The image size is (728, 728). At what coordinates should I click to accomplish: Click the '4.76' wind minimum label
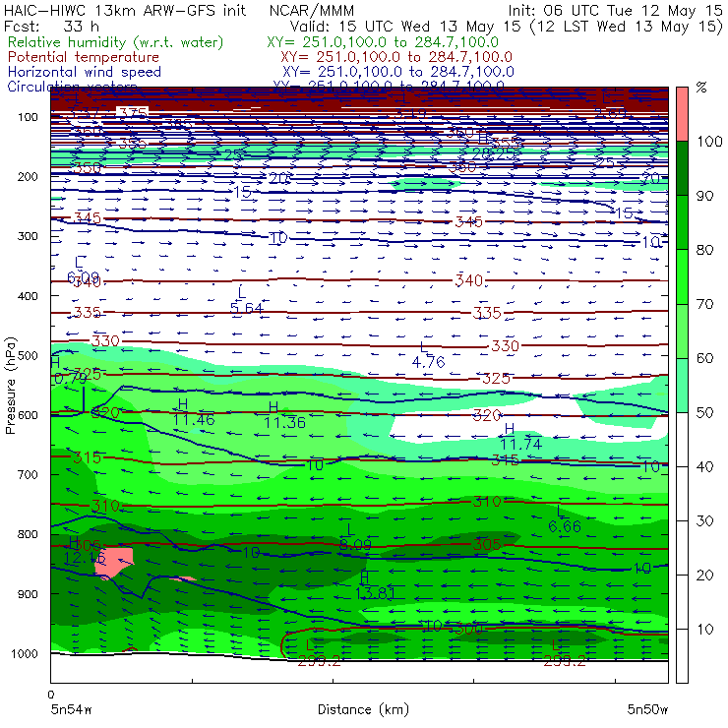tap(428, 362)
